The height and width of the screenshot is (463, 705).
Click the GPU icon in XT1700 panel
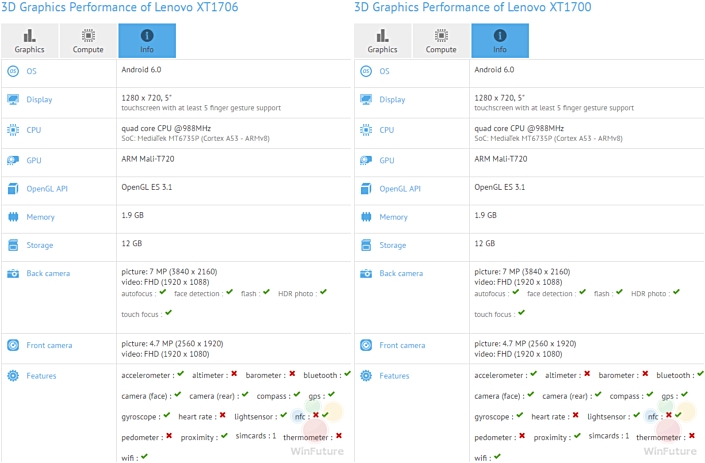tap(366, 160)
